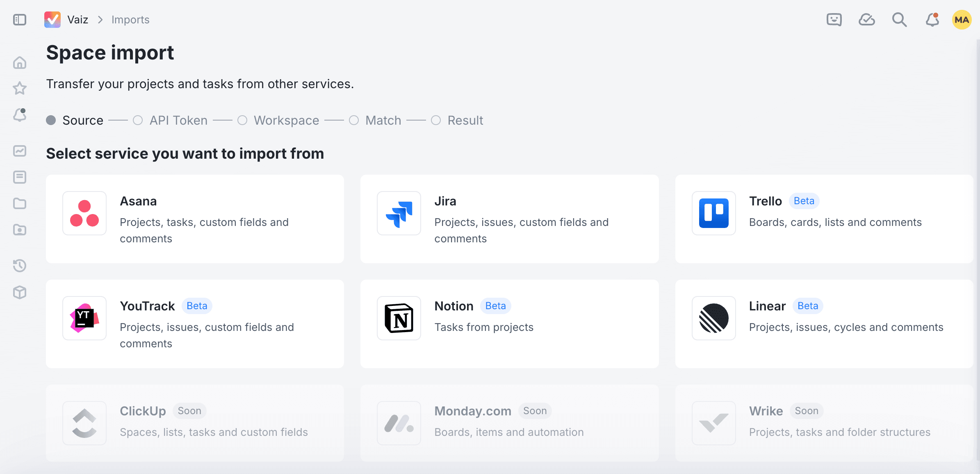Select the Source step indicator
This screenshot has width=980, height=474.
pos(75,120)
